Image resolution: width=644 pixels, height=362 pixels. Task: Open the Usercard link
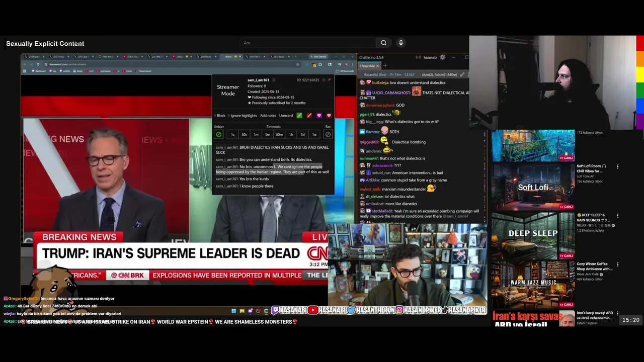pos(286,116)
